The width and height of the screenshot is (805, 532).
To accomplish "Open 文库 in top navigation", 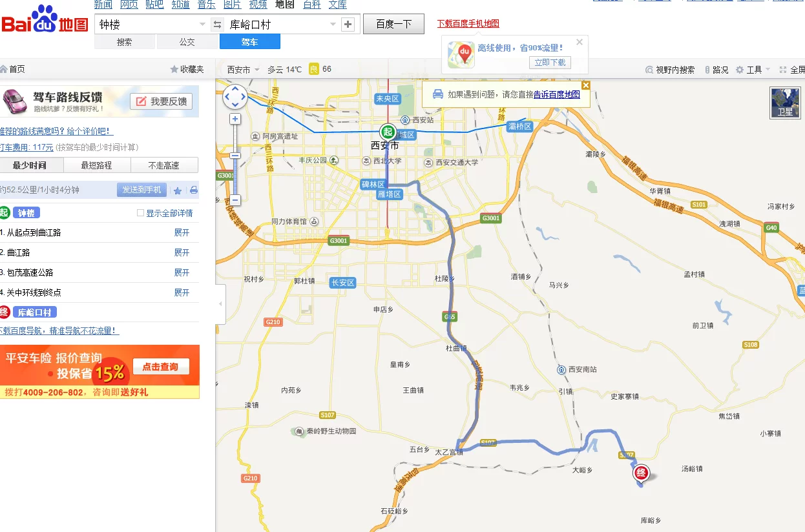I will pos(338,5).
